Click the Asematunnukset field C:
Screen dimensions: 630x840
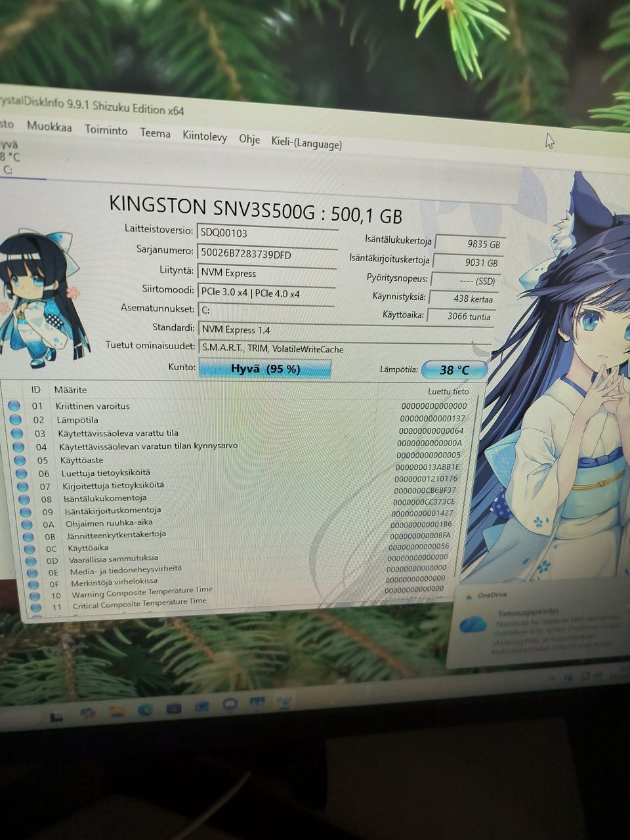coord(266,310)
